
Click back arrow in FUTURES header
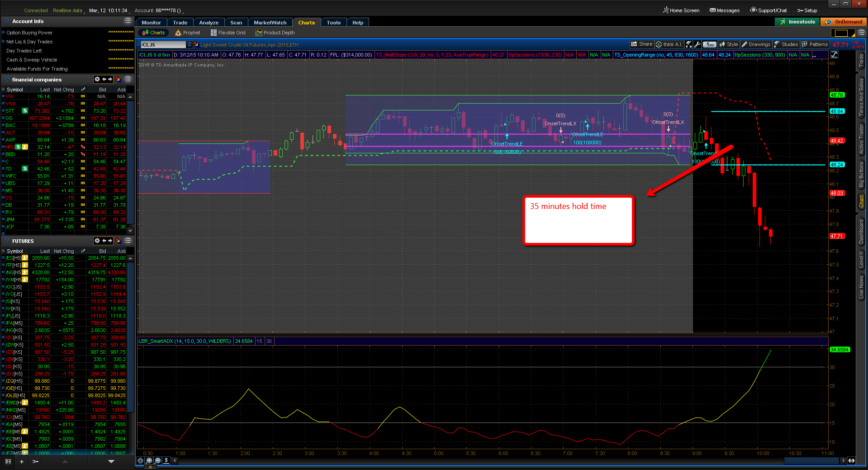(x=104, y=241)
